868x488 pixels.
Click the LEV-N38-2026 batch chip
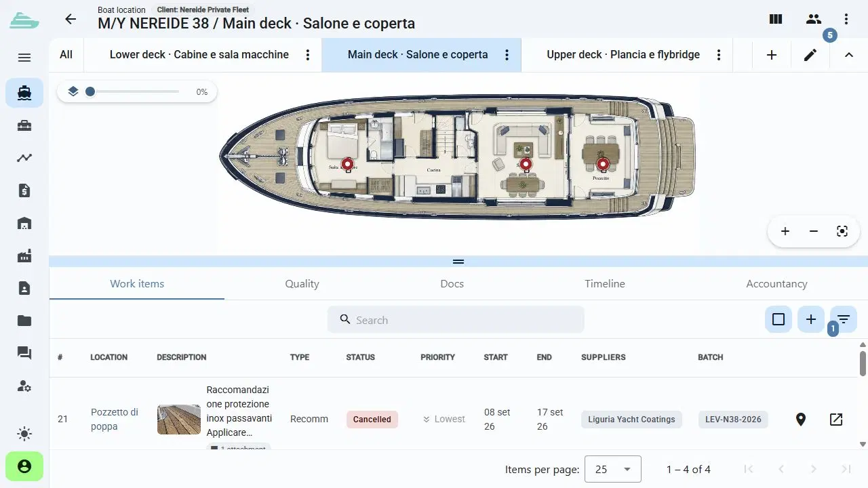[732, 420]
